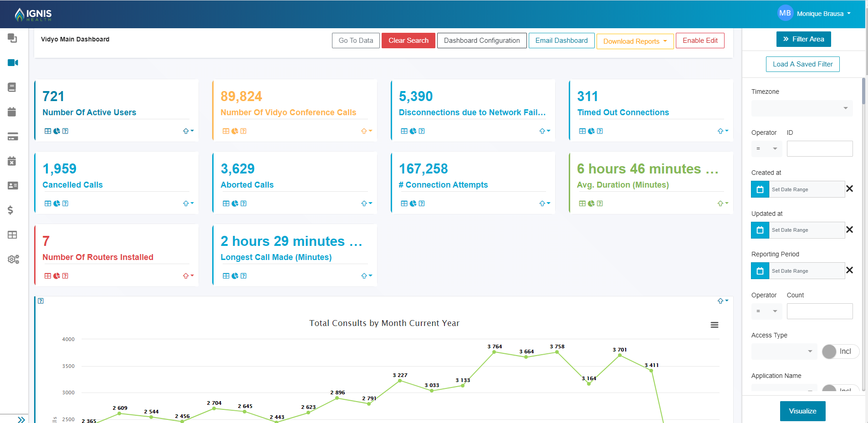Click help icon on Aborted Calls card
The width and height of the screenshot is (868, 423).
(244, 204)
